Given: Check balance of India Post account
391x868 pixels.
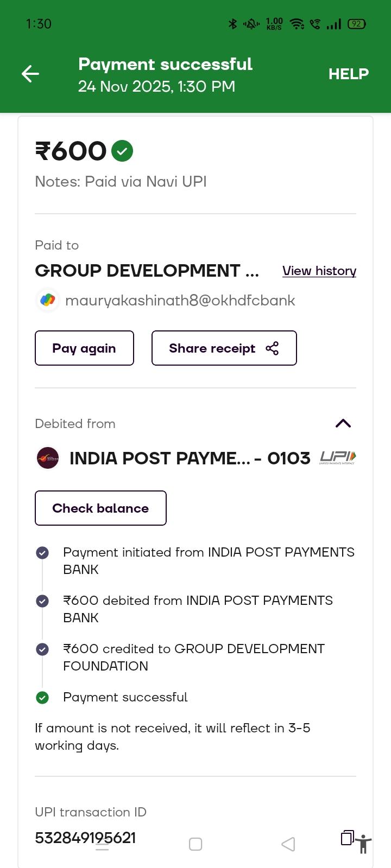Looking at the screenshot, I should point(100,508).
